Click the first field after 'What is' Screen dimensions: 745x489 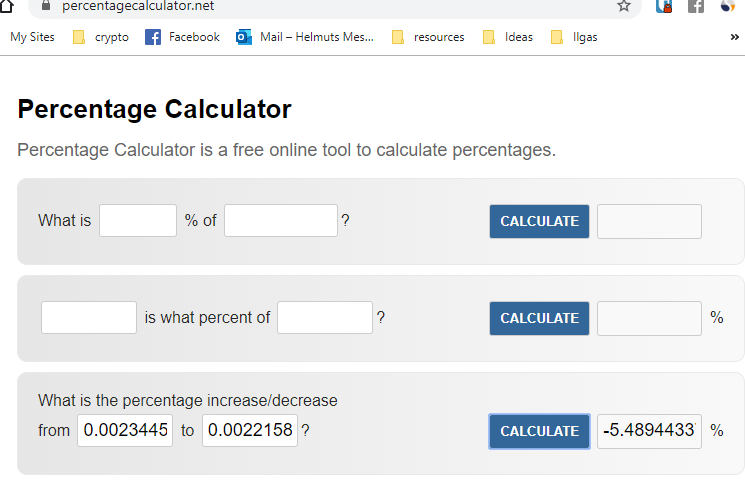pyautogui.click(x=138, y=221)
